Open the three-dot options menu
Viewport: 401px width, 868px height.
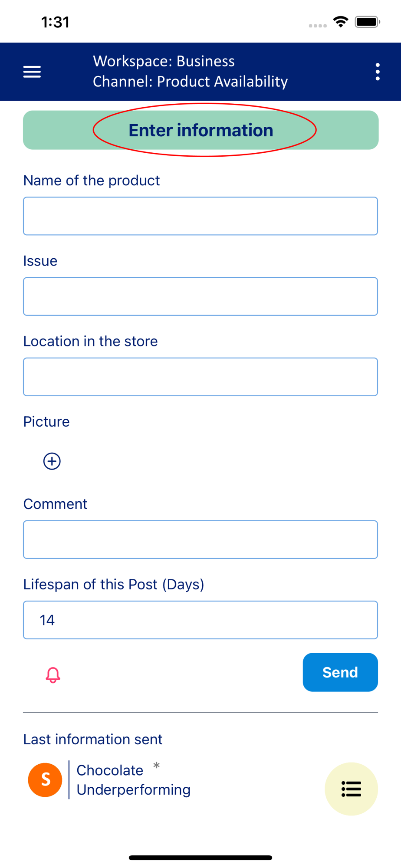click(378, 72)
